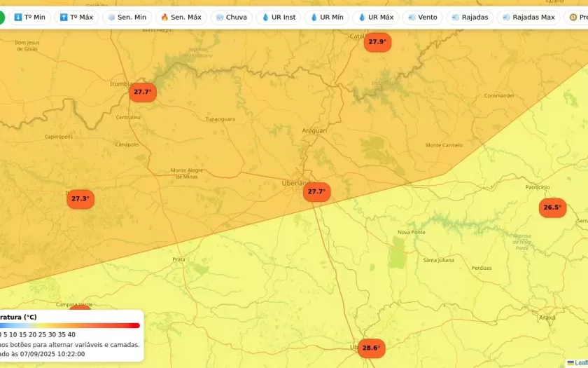
Task: Switch to Sen. Máx variable
Action: pos(181,17)
